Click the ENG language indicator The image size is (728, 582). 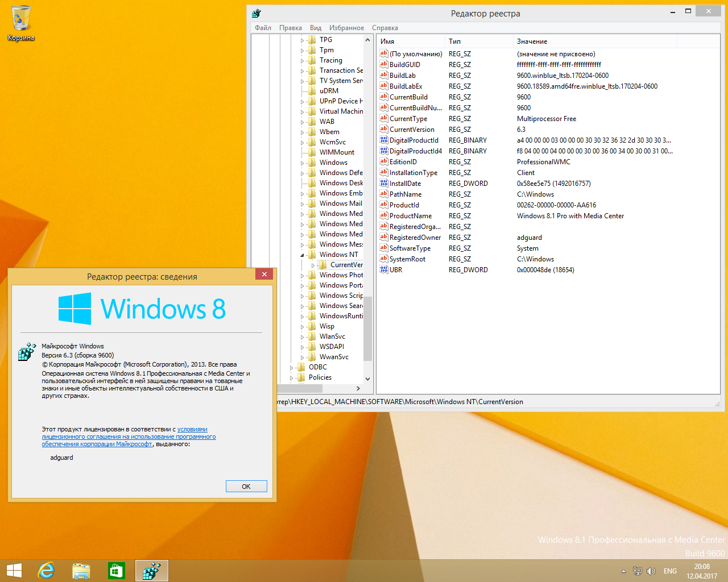pos(670,571)
